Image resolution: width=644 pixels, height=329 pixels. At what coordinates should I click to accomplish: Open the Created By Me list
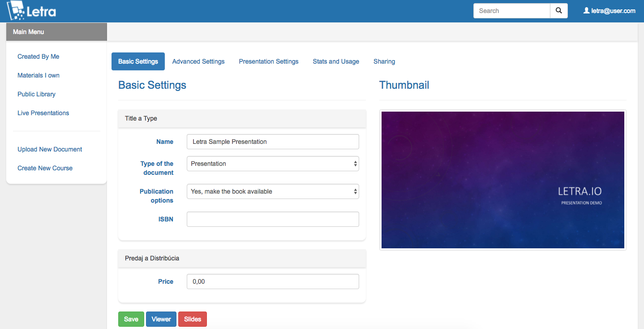tap(38, 56)
